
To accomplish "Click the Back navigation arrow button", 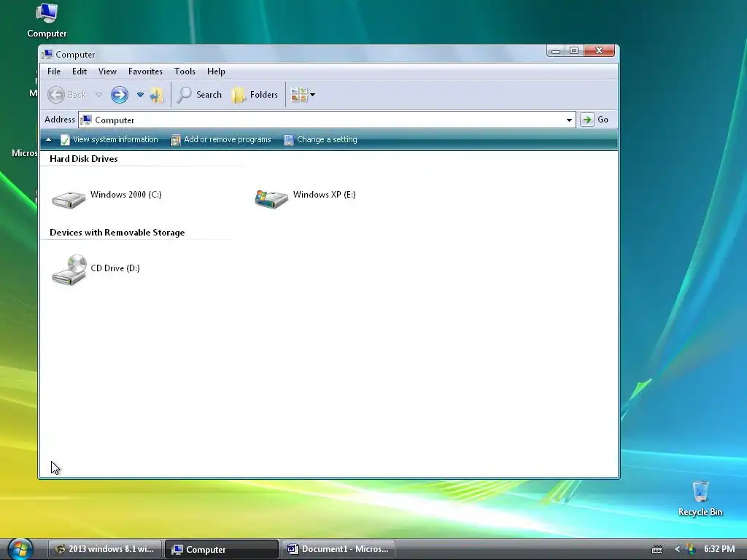I will [x=55, y=95].
